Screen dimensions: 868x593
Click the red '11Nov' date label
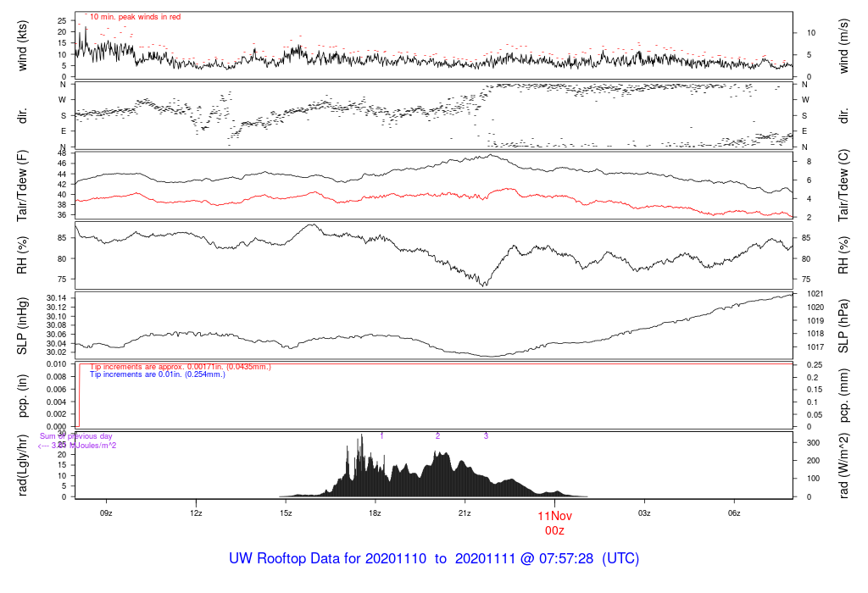554,516
